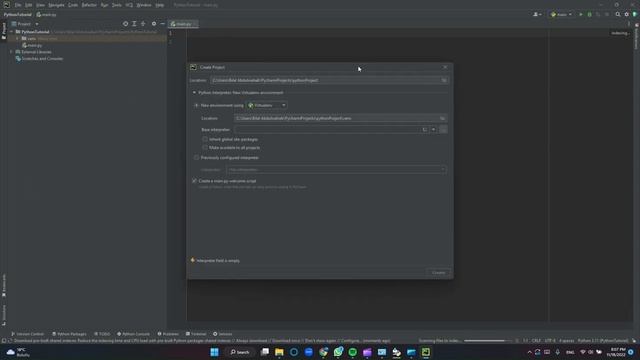
Task: Select Previously configured interpreter radio button
Action: (196, 158)
